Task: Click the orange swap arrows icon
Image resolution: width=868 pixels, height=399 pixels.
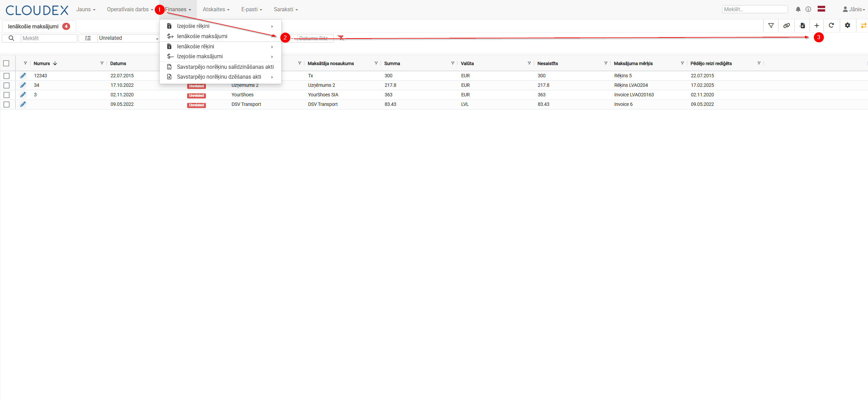Action: (864, 26)
